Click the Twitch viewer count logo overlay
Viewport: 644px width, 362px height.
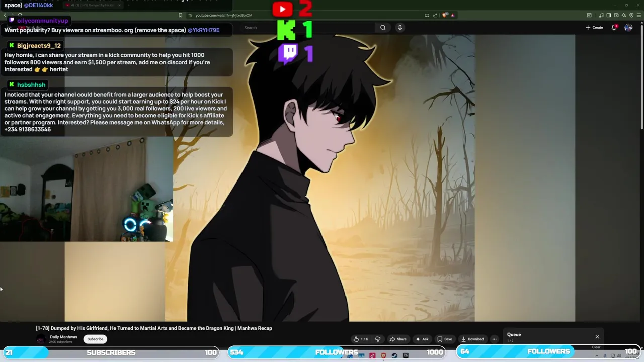tap(288, 53)
